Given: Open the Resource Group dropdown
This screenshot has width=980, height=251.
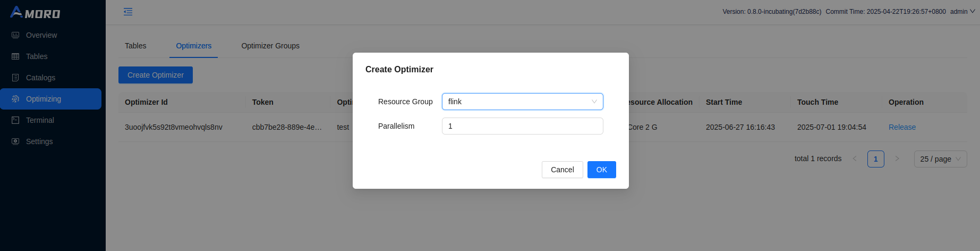Looking at the screenshot, I should tap(522, 102).
